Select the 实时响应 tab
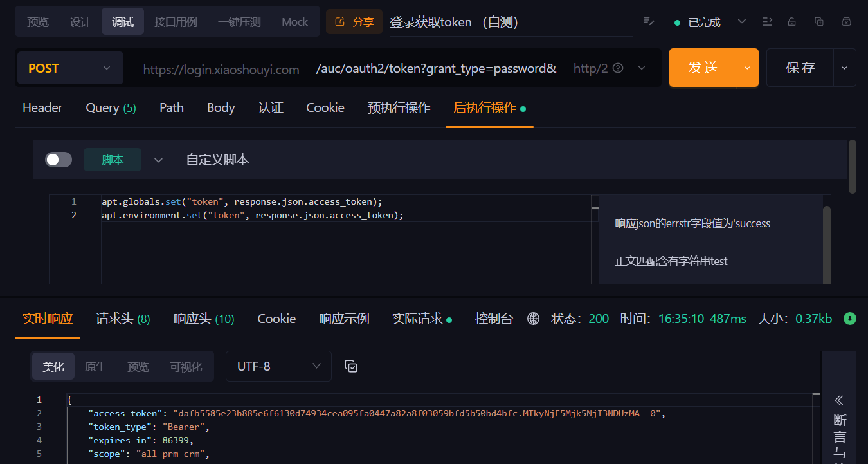 pos(48,319)
